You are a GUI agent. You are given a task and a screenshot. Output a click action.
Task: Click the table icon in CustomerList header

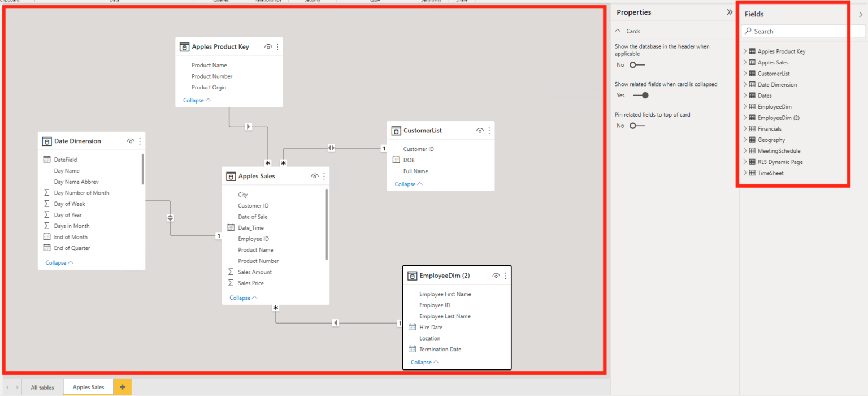[x=396, y=130]
